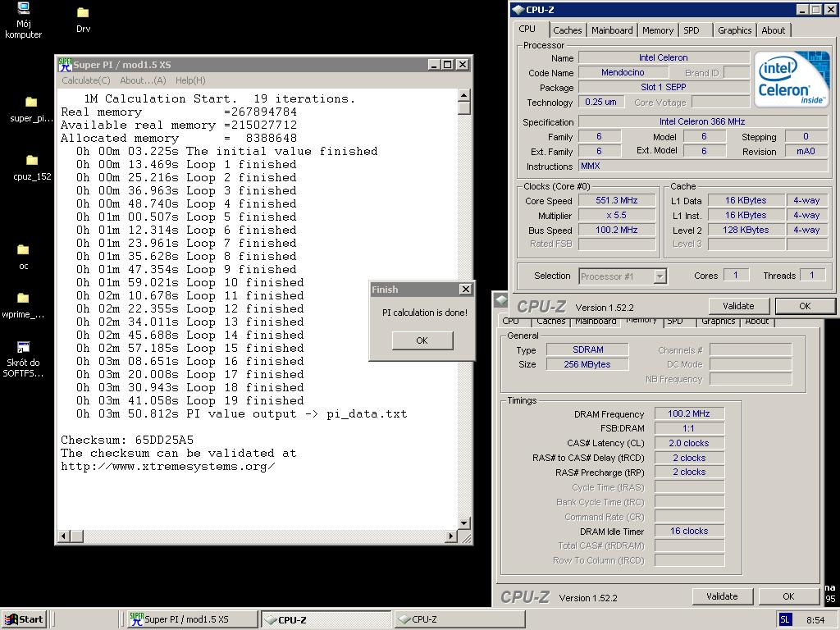Viewport: 840px width, 630px height.
Task: Click OK in the lower CPU-Z window
Action: point(788,596)
